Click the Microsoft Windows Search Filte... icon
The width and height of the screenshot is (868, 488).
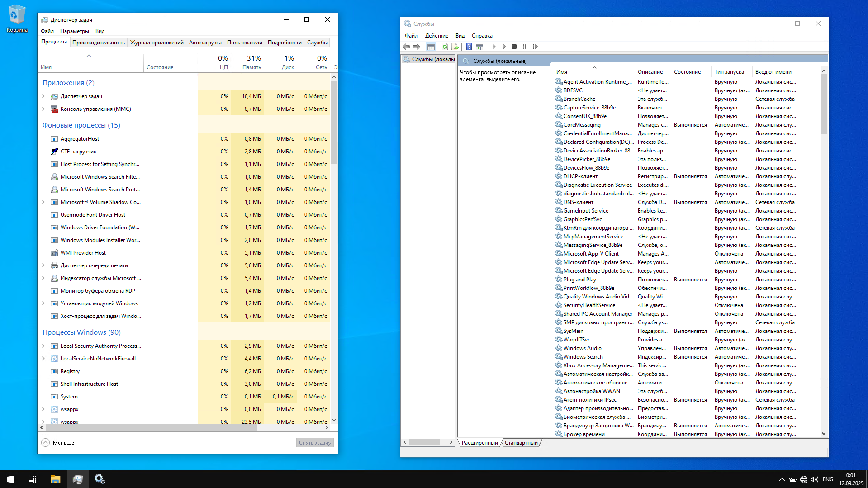point(54,177)
